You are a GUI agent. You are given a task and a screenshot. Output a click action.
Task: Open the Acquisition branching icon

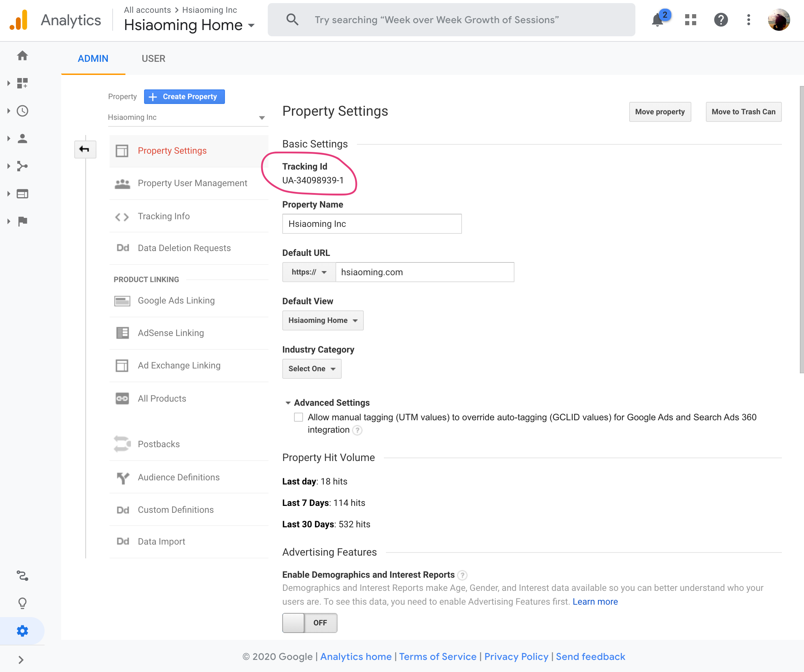click(x=22, y=166)
